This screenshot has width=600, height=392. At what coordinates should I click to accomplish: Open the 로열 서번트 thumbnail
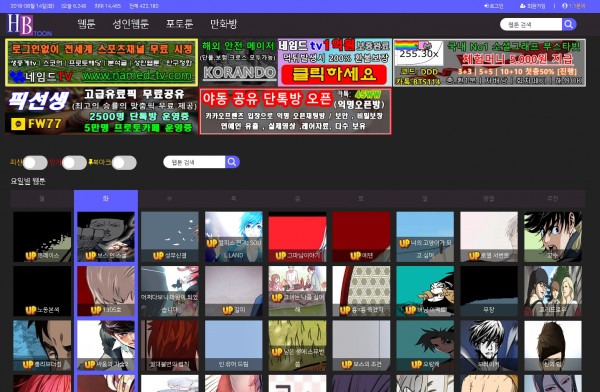pos(489,237)
